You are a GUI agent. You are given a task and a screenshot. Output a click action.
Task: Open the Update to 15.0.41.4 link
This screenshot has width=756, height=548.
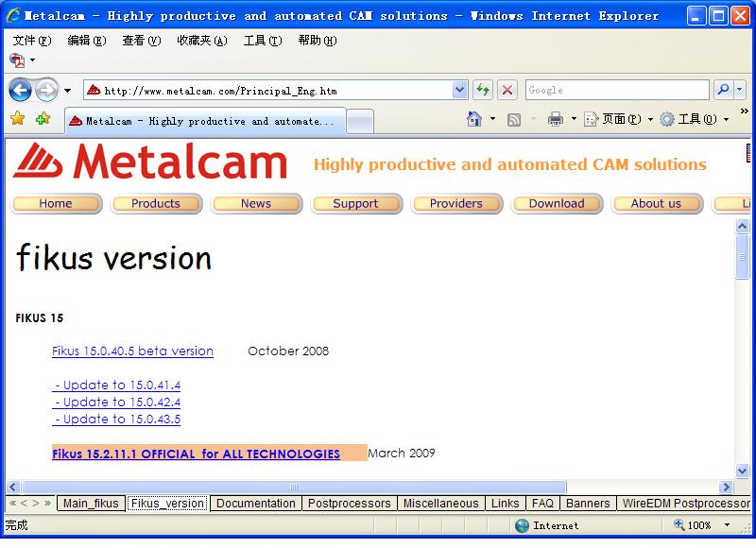116,385
